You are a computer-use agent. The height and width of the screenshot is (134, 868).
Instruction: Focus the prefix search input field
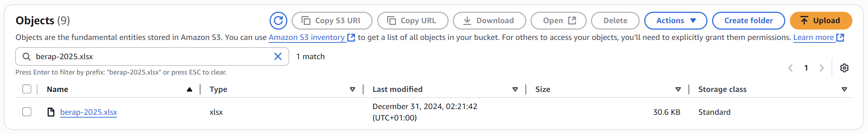[x=152, y=56]
